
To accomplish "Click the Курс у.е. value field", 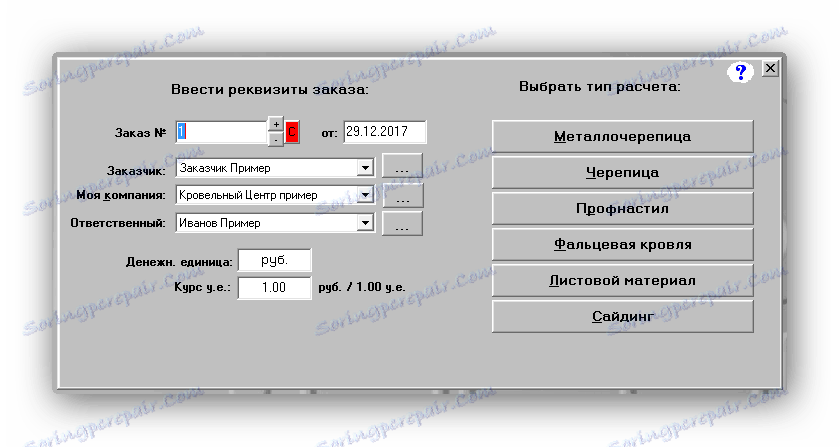I will tap(274, 288).
